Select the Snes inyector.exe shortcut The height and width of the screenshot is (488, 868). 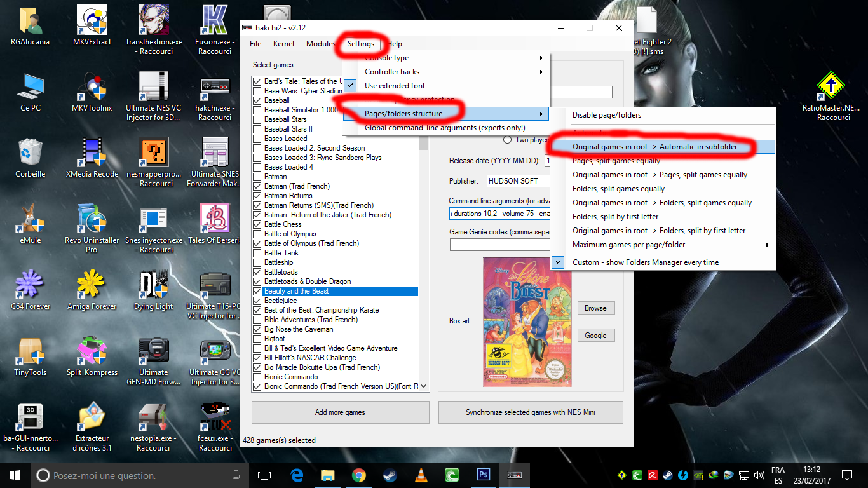(x=154, y=228)
